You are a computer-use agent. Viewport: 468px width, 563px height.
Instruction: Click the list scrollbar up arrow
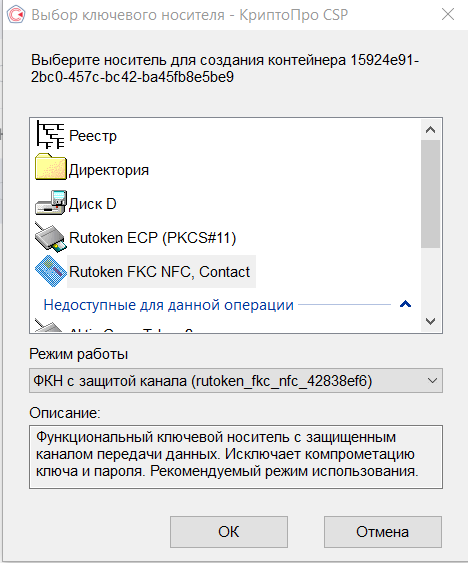tap(430, 130)
